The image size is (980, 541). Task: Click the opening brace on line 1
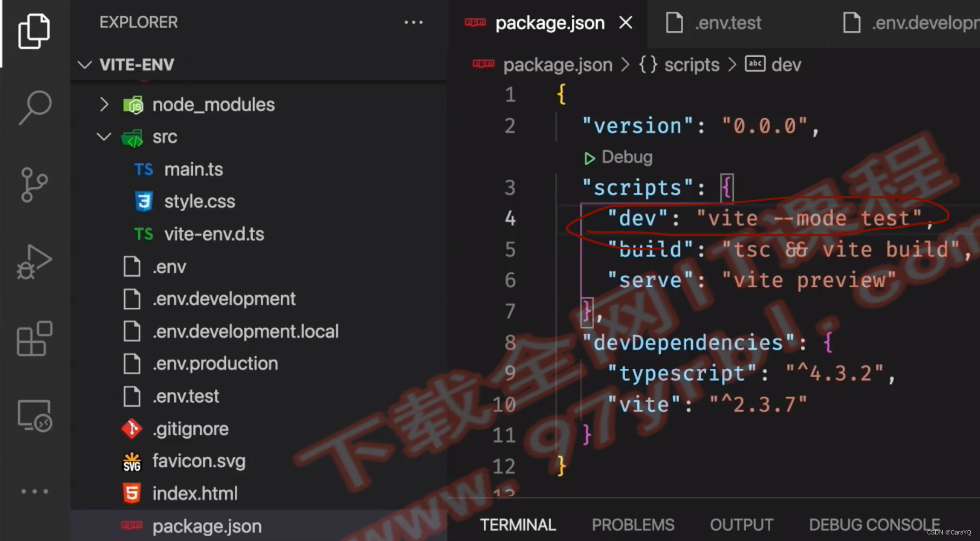click(x=562, y=95)
